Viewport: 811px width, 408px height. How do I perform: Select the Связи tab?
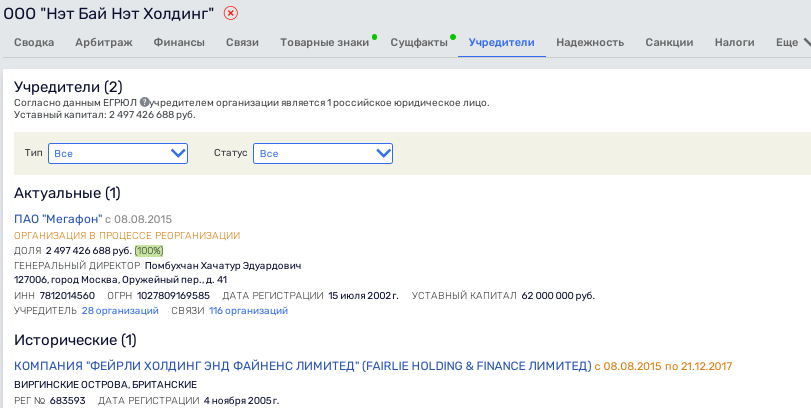(x=242, y=43)
